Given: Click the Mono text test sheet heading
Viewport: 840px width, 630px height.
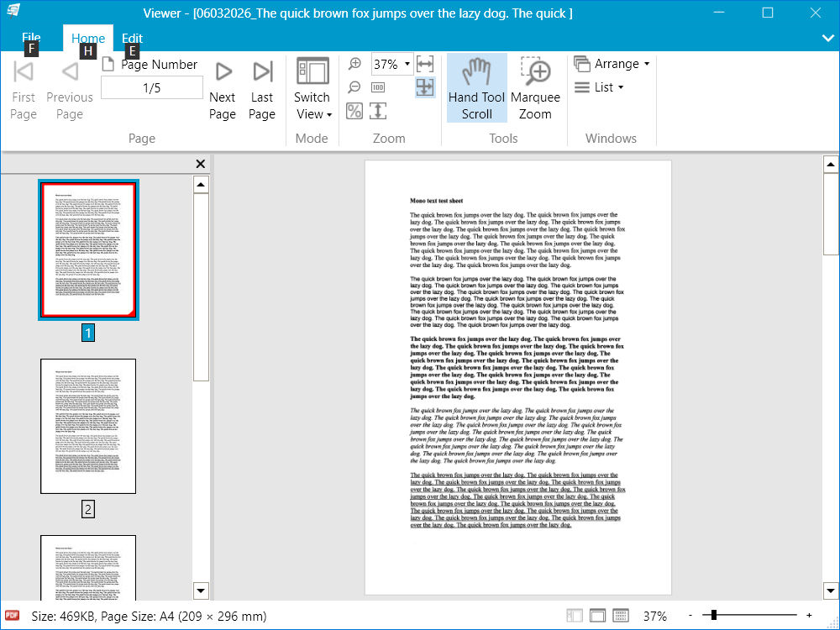Looking at the screenshot, I should coord(436,201).
